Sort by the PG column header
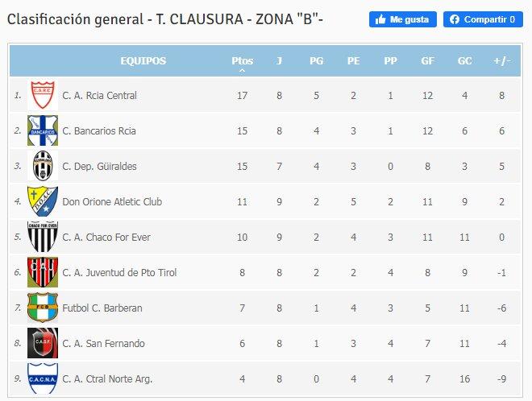532x401 pixels. tap(316, 61)
